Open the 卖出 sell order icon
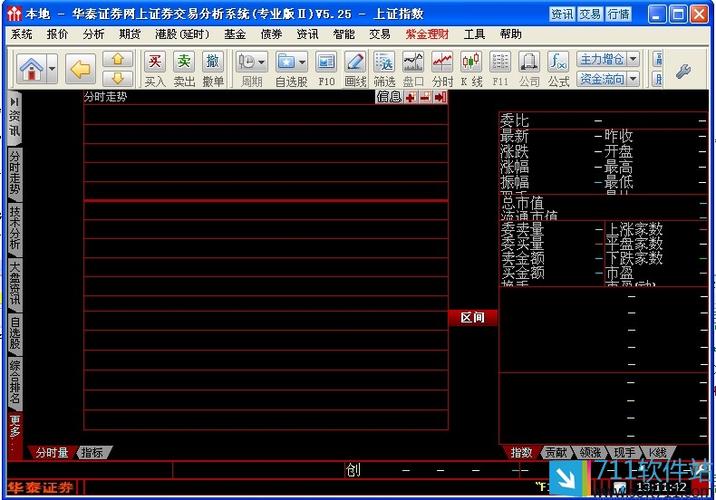Viewport: 716px width, 500px height. click(x=184, y=62)
